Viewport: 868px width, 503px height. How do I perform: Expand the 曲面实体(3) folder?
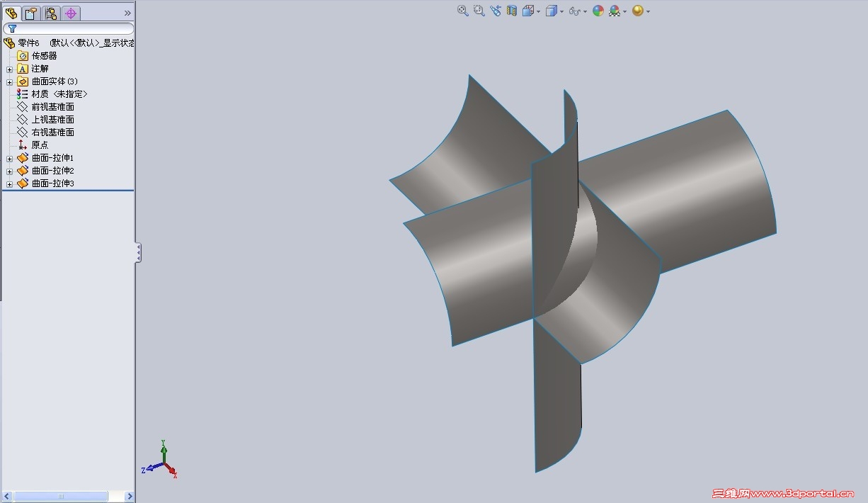point(9,81)
